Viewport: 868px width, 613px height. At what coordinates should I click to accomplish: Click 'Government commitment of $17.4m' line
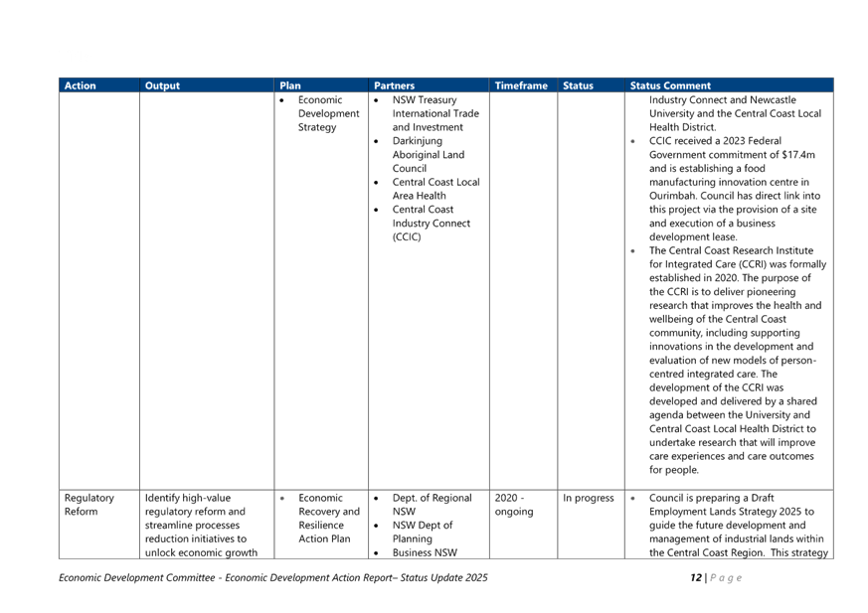click(732, 154)
